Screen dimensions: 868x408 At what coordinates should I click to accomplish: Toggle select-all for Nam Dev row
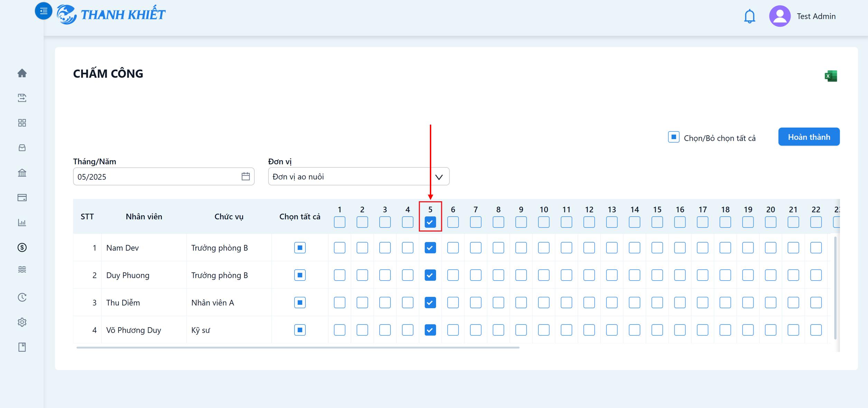coord(300,247)
